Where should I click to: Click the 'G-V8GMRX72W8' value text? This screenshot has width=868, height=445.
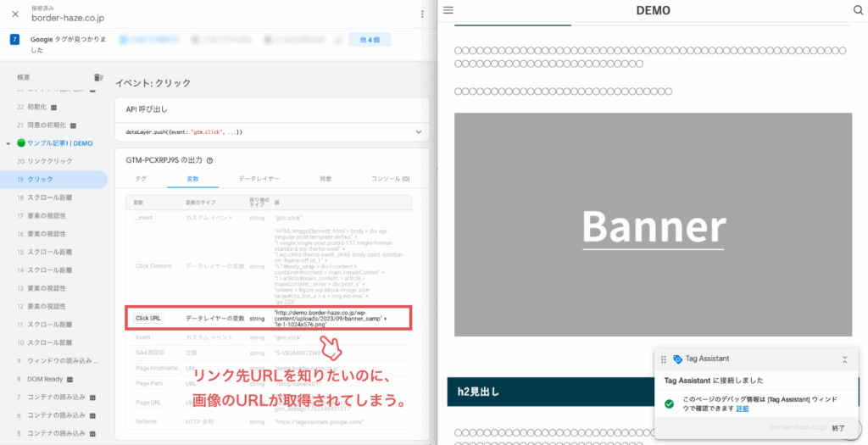(x=298, y=353)
